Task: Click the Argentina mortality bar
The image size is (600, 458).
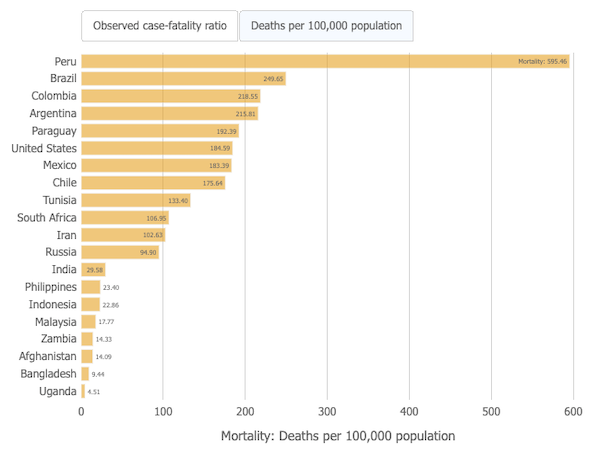Action: [x=169, y=113]
